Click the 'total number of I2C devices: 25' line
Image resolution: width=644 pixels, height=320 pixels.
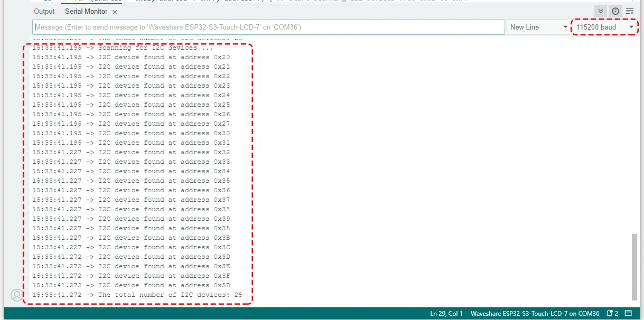[137, 295]
